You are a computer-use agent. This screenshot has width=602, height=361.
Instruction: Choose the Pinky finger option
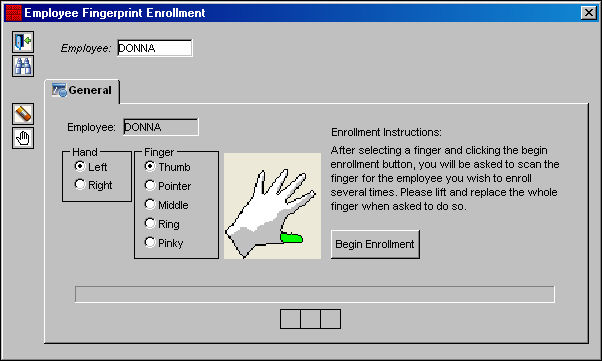(150, 242)
